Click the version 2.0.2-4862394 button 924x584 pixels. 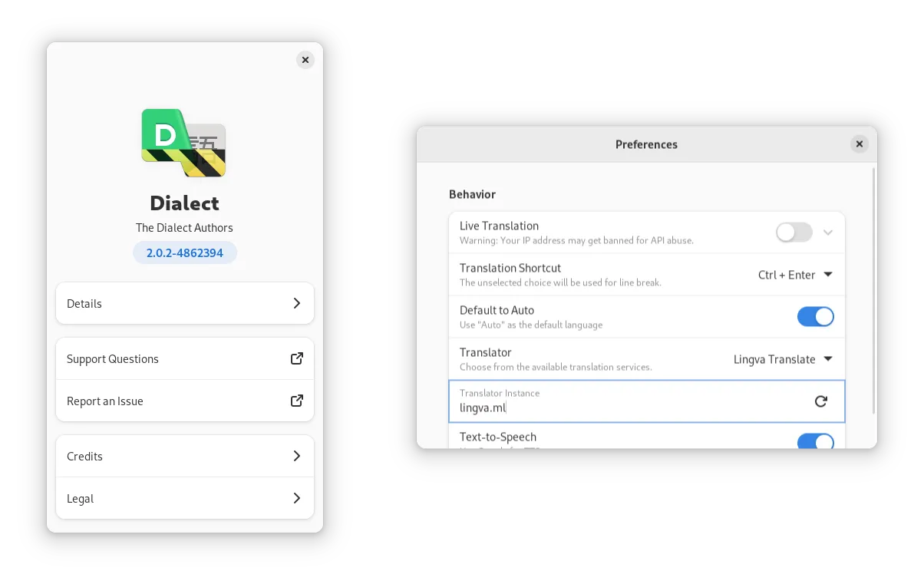pyautogui.click(x=185, y=252)
